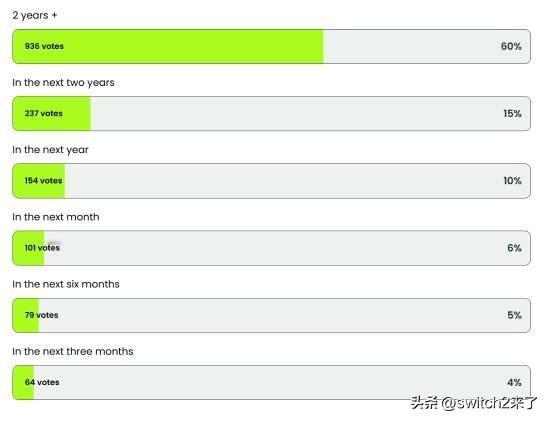Viewport: 550px width, 422px height.
Task: Click the 6% percentage label
Action: 514,248
